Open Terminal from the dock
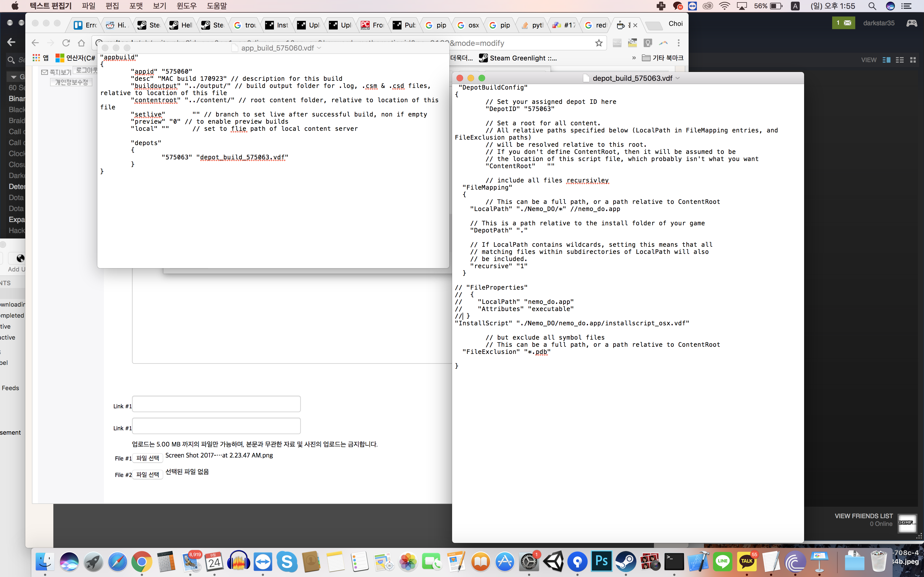The height and width of the screenshot is (577, 924). pos(674,561)
